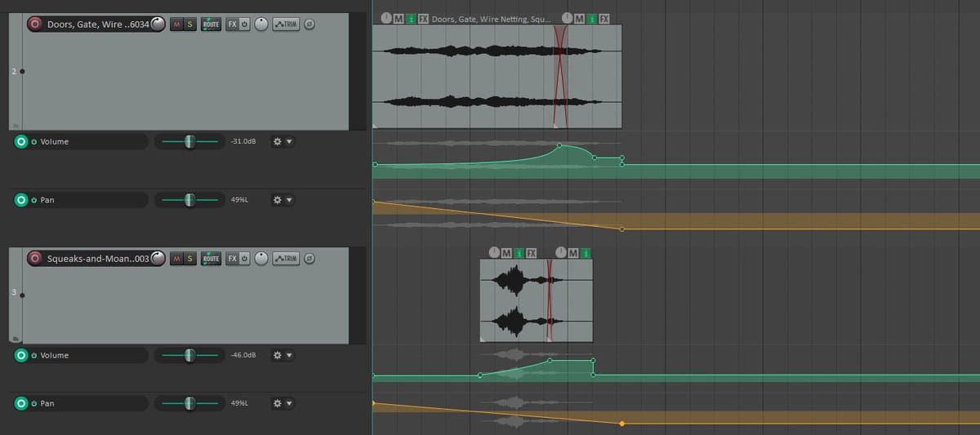Image resolution: width=980 pixels, height=435 pixels.
Task: Click the volume knob on first Doors item
Action: tap(386, 19)
